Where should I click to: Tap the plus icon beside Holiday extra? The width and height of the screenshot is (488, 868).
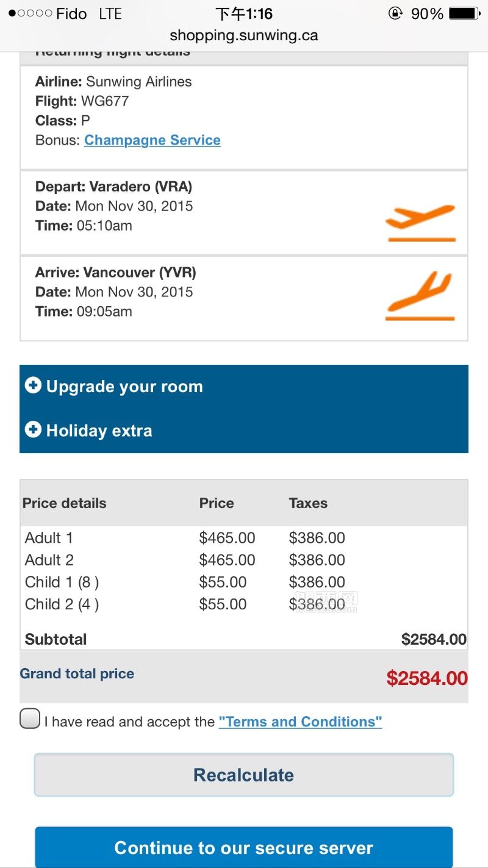pyautogui.click(x=33, y=429)
